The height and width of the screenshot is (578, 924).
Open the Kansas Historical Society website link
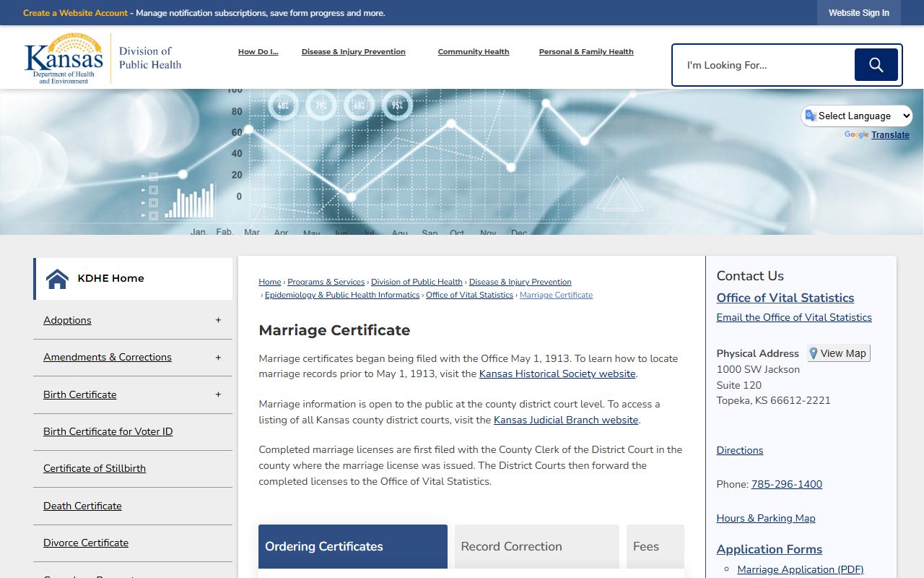[x=557, y=374]
